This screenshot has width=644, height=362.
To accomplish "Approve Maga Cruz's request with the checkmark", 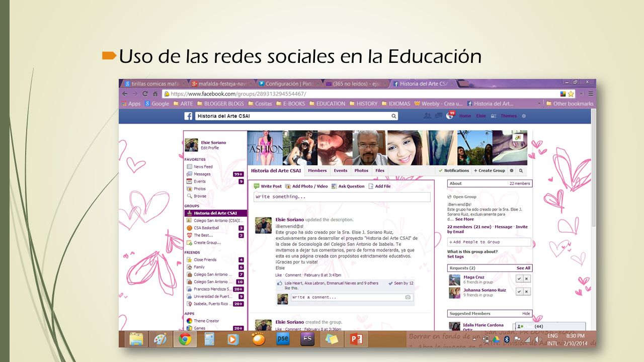I will pyautogui.click(x=519, y=279).
